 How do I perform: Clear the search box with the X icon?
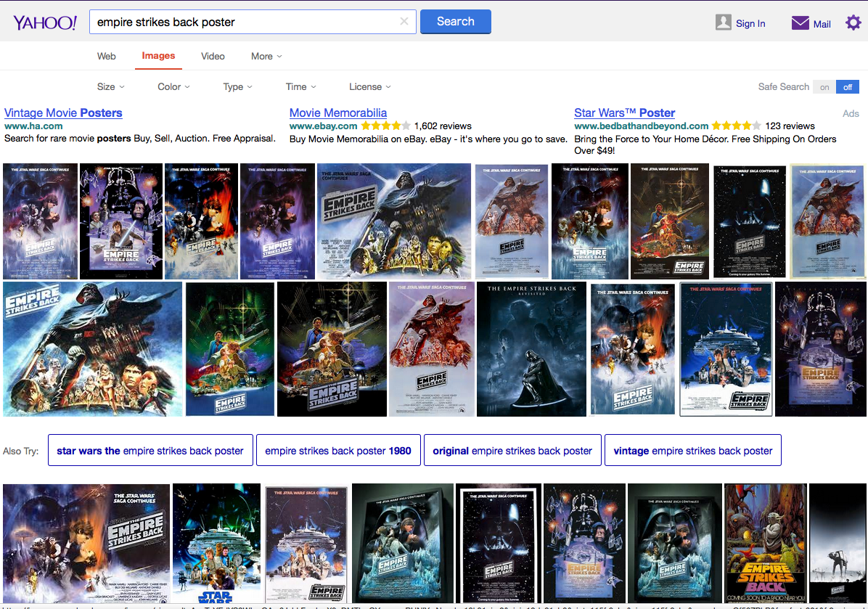pyautogui.click(x=404, y=22)
